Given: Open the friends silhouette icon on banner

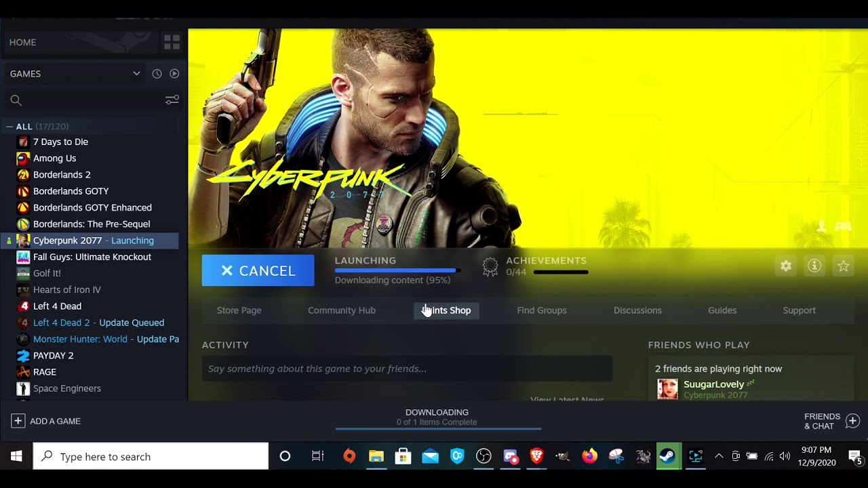Looking at the screenshot, I should coord(822,226).
